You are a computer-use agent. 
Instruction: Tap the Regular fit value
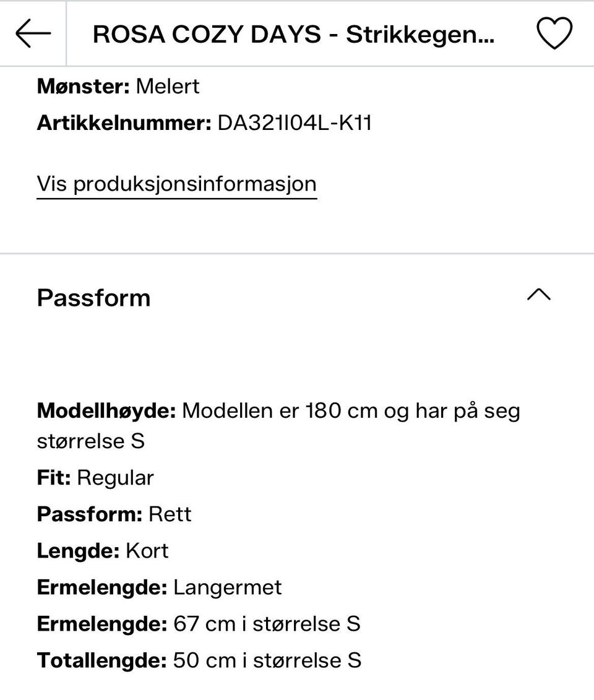point(116,478)
